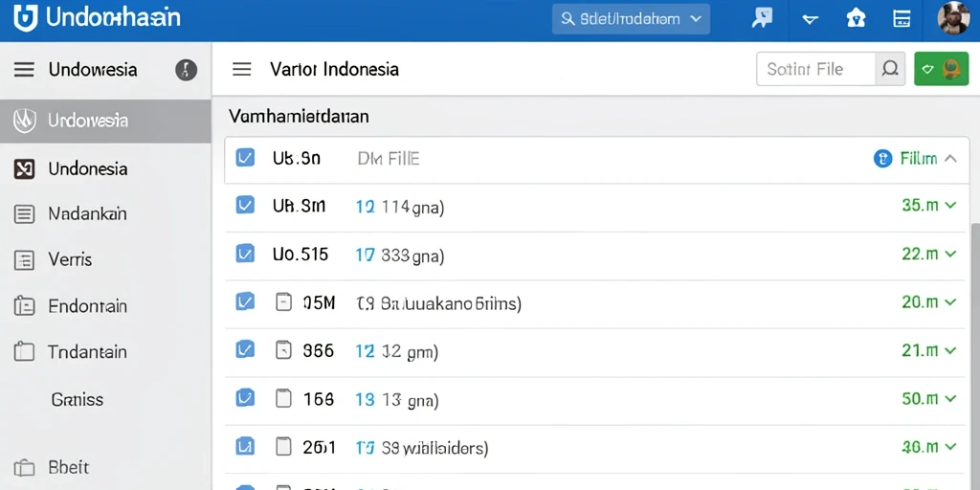
Task: Click the shield icon of highlighted Undowesia item
Action: pyautogui.click(x=24, y=121)
